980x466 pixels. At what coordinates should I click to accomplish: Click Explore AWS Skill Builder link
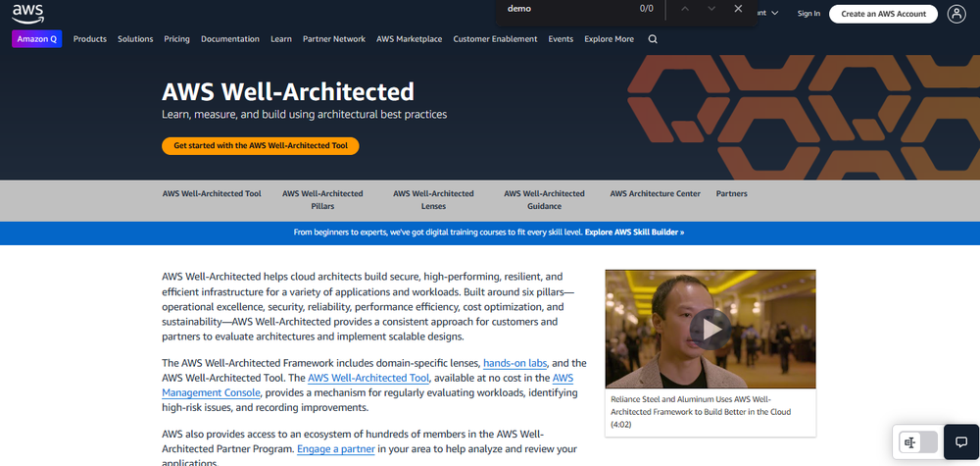(x=634, y=233)
